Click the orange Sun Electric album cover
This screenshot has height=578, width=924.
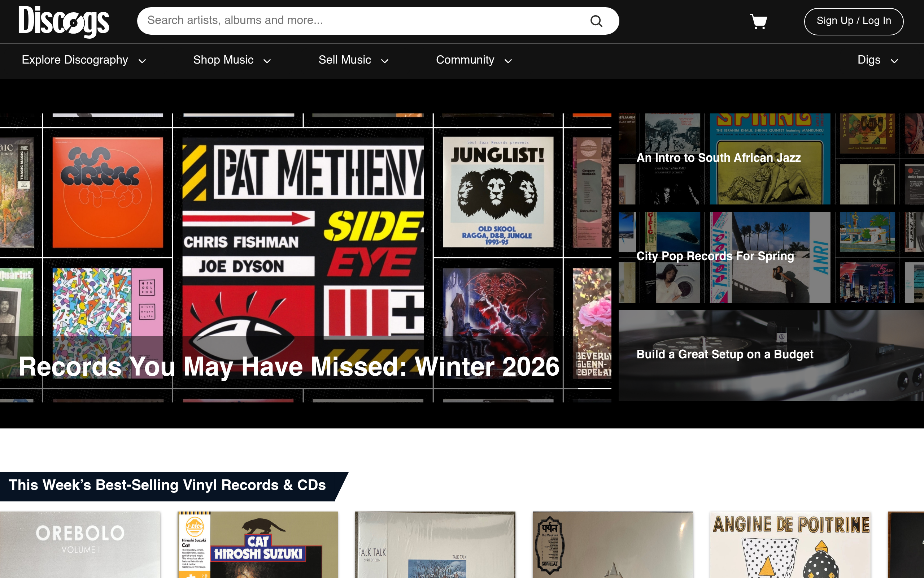108,192
